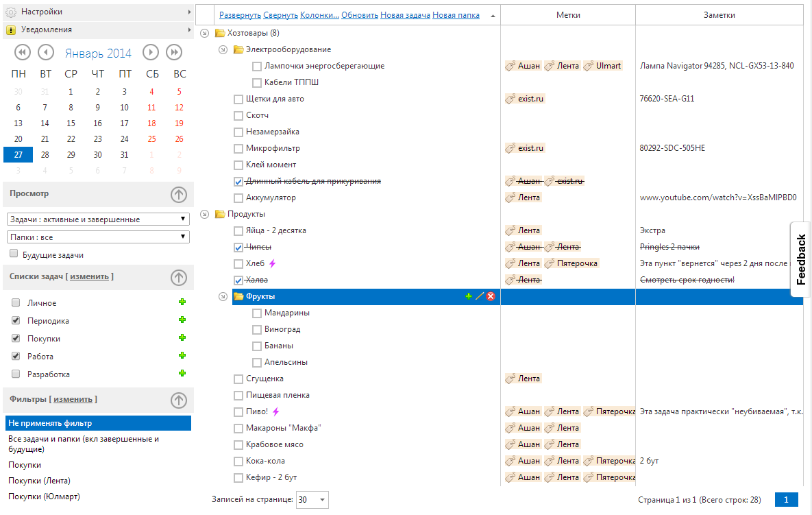Enable Будущие задачи checkbox
812x515 pixels.
tap(14, 253)
